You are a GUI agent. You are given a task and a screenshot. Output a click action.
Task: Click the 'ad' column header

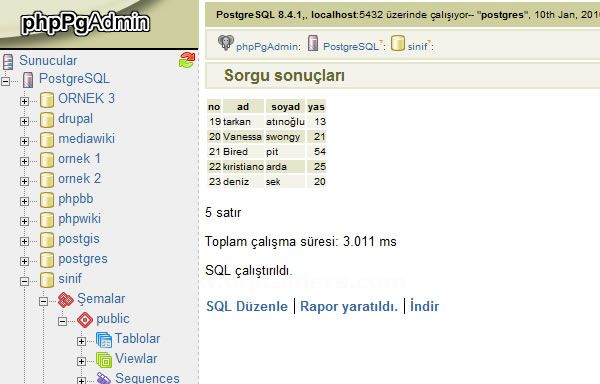[x=243, y=107]
